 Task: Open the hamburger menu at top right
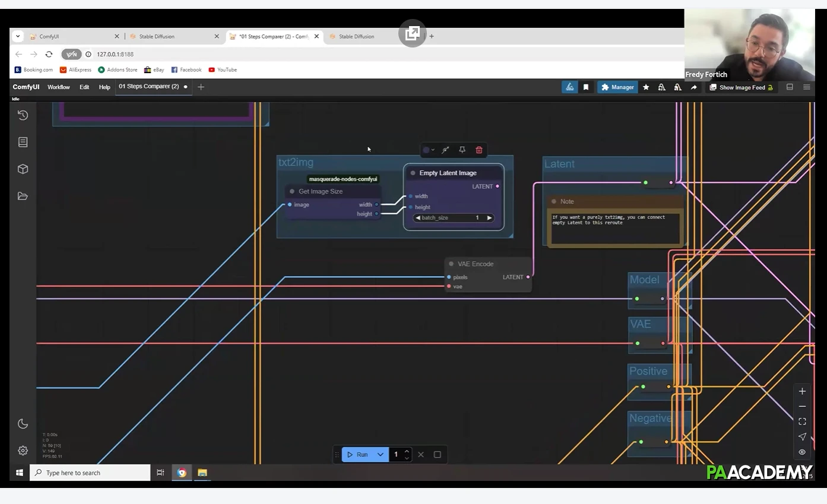click(x=806, y=87)
